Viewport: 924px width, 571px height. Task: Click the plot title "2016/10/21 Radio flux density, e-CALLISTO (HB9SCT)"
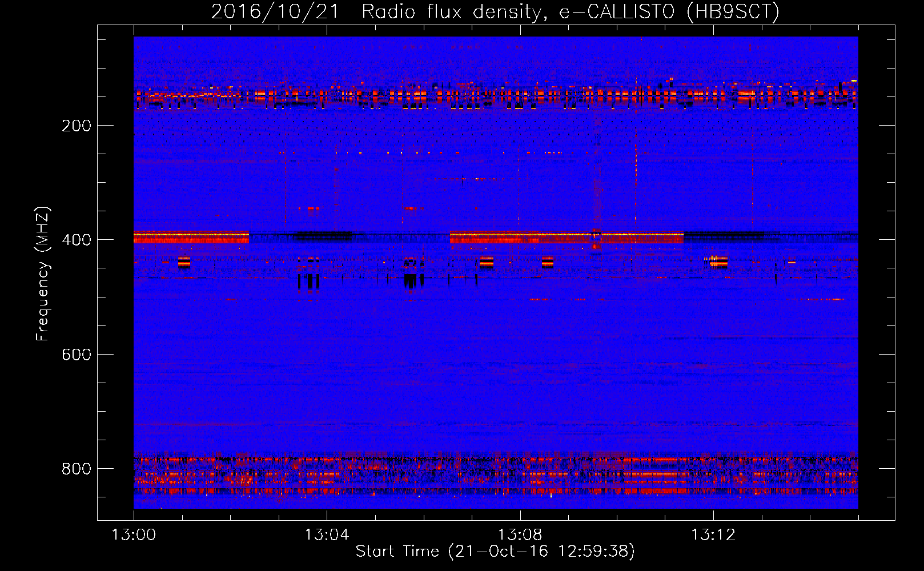(x=495, y=11)
